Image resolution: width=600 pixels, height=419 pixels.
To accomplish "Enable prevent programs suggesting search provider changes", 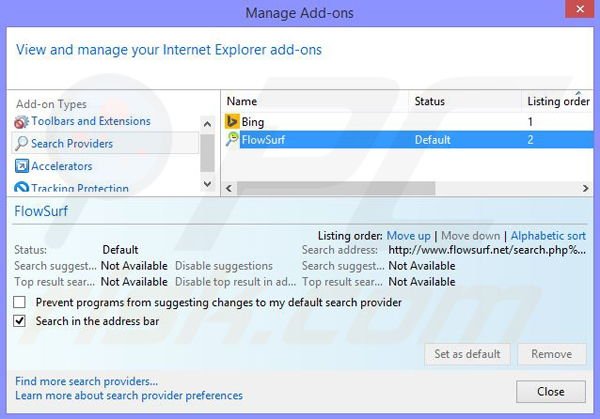I will tap(20, 302).
